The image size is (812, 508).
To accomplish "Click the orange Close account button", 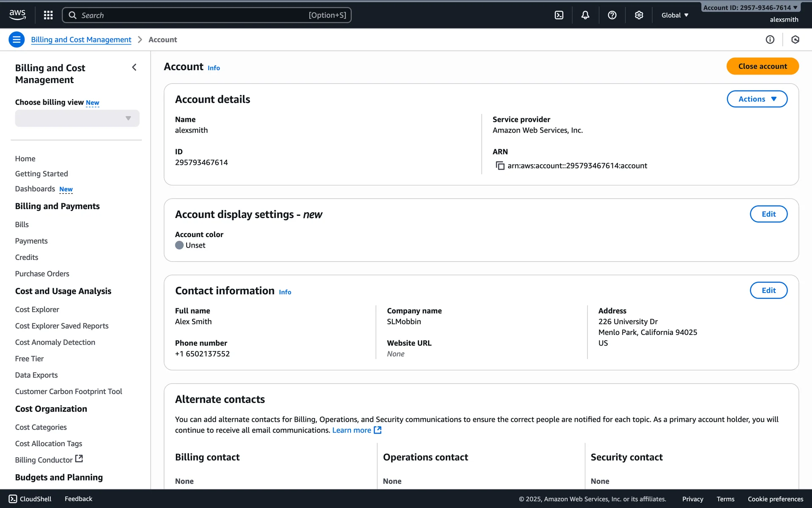I will click(x=763, y=66).
